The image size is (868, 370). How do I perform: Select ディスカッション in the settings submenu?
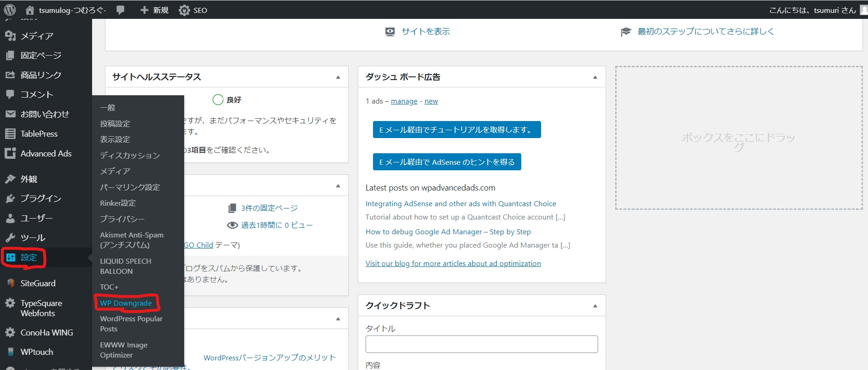pos(130,156)
